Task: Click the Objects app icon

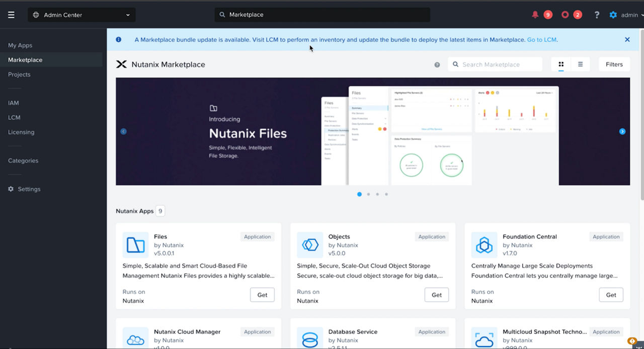Action: point(309,245)
